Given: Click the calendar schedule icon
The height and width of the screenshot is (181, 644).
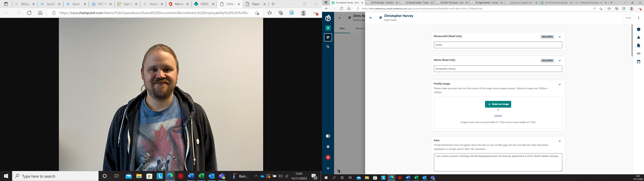Looking at the screenshot, I should 638,62.
